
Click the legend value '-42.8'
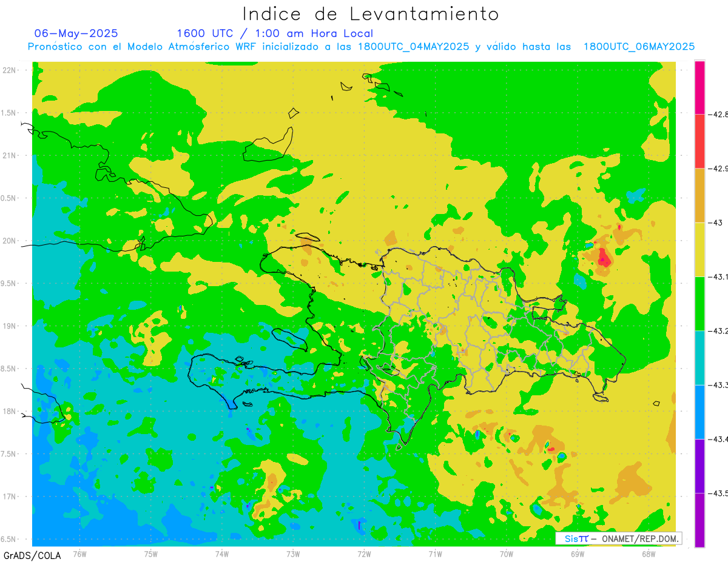click(718, 115)
